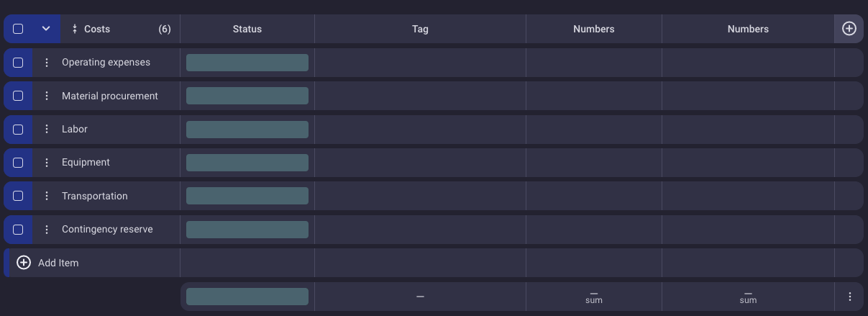Viewport: 868px width, 316px height.
Task: Select the Transportation row checkbox
Action: (x=18, y=196)
